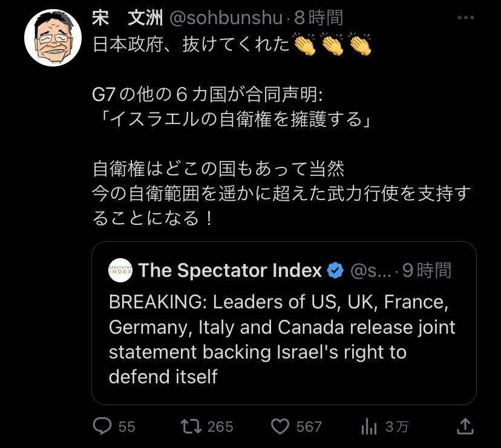Like the tweet with heart icon

(280, 426)
